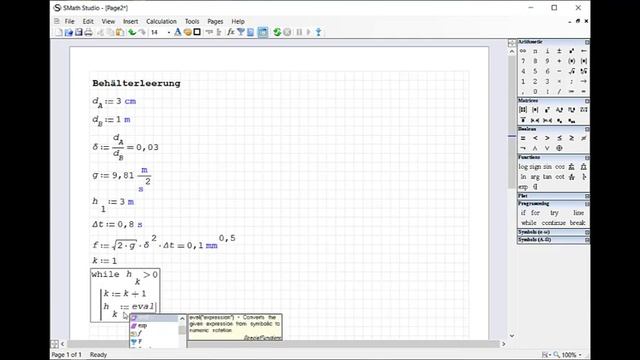Insert the not-equal Boolean operator
Screen dimensions: 640x360
tap(584, 138)
